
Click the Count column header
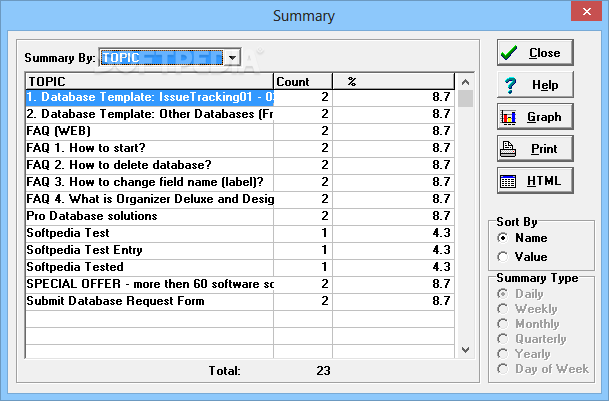[303, 82]
